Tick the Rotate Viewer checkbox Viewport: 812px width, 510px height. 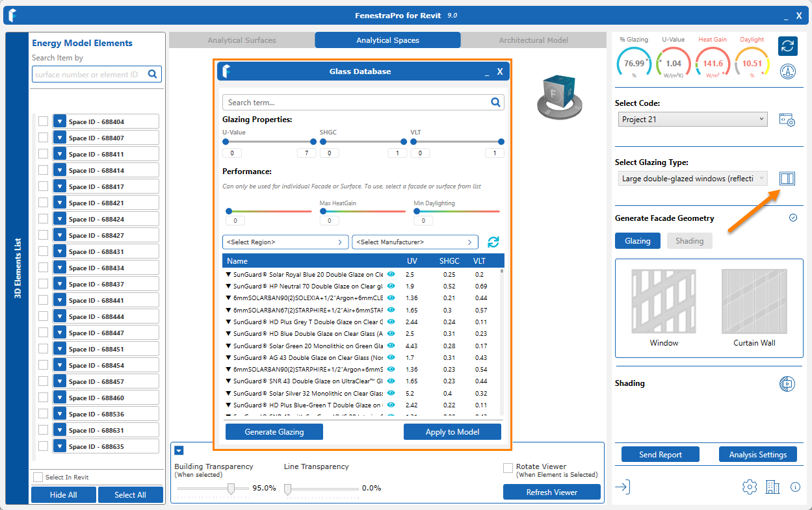tap(508, 468)
